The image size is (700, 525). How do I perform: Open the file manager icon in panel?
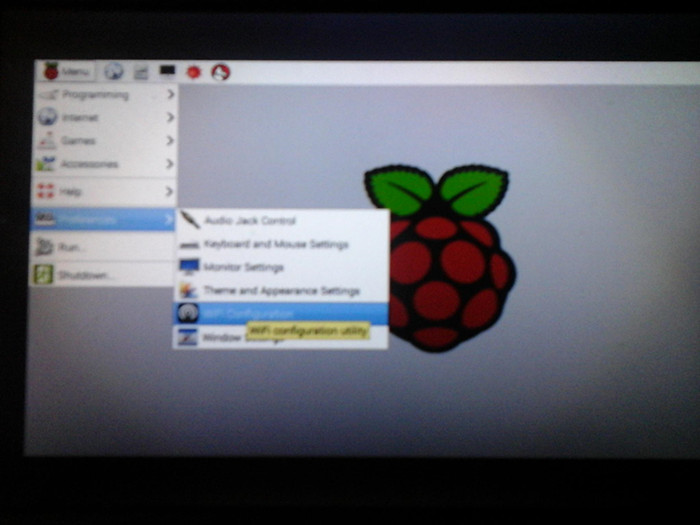(141, 72)
